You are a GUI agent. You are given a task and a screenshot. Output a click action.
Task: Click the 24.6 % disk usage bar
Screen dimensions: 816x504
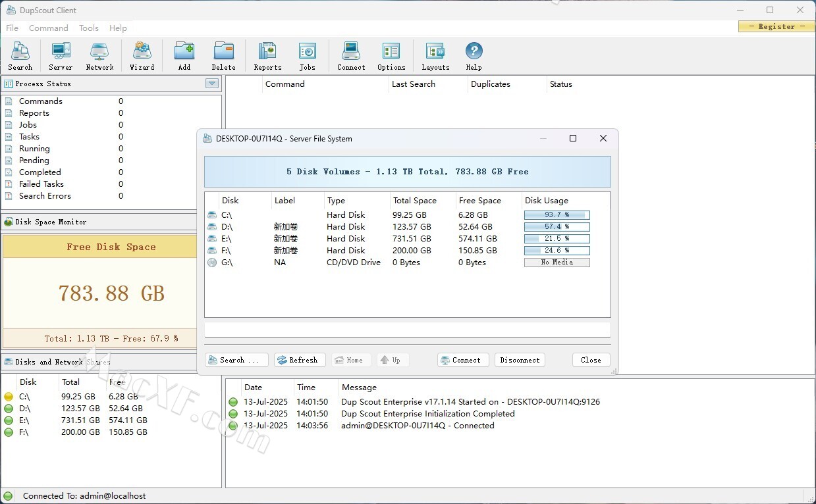pyautogui.click(x=557, y=251)
